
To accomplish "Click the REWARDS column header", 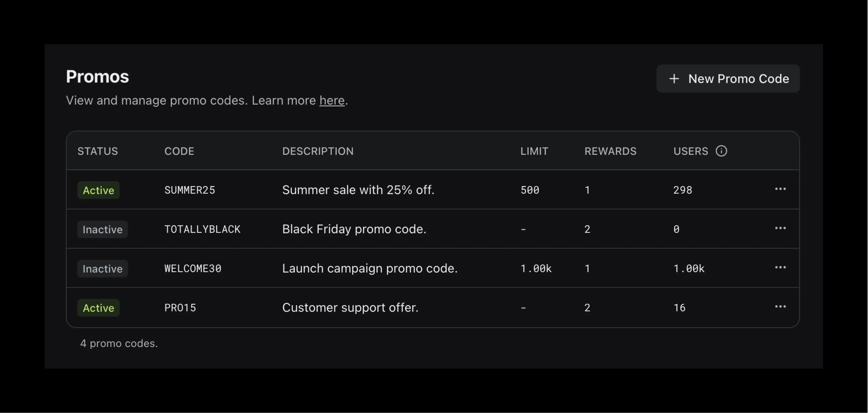I will (610, 151).
